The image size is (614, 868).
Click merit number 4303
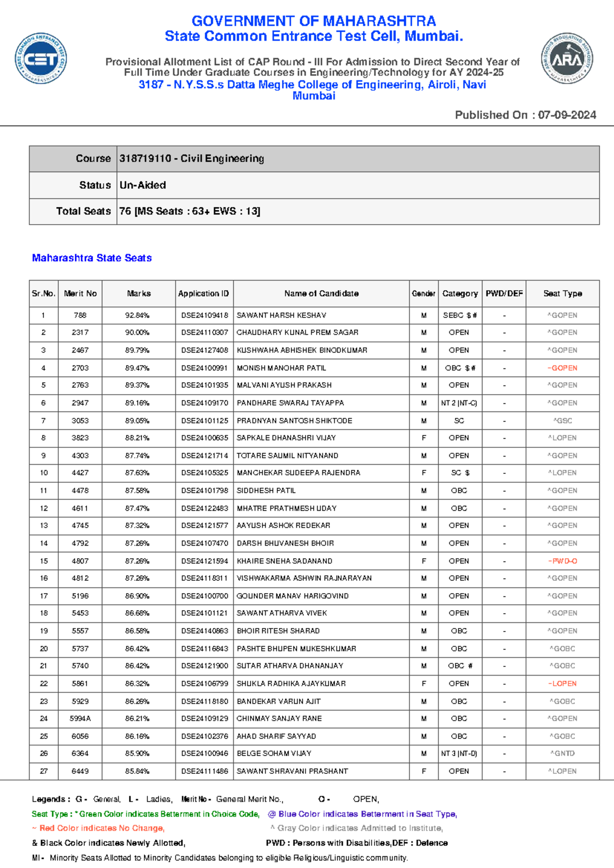[x=80, y=455]
